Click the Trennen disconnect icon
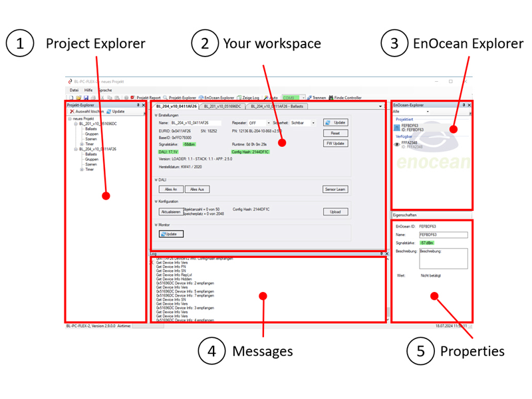 (310, 98)
